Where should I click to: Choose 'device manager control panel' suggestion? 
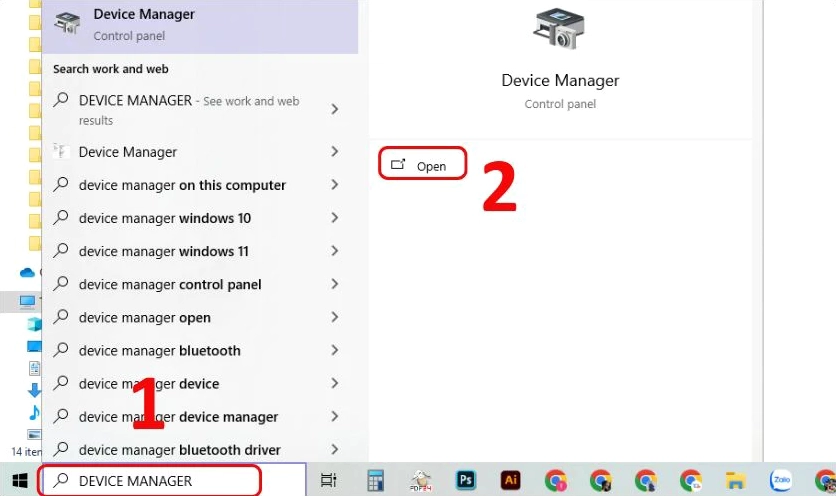(x=200, y=284)
